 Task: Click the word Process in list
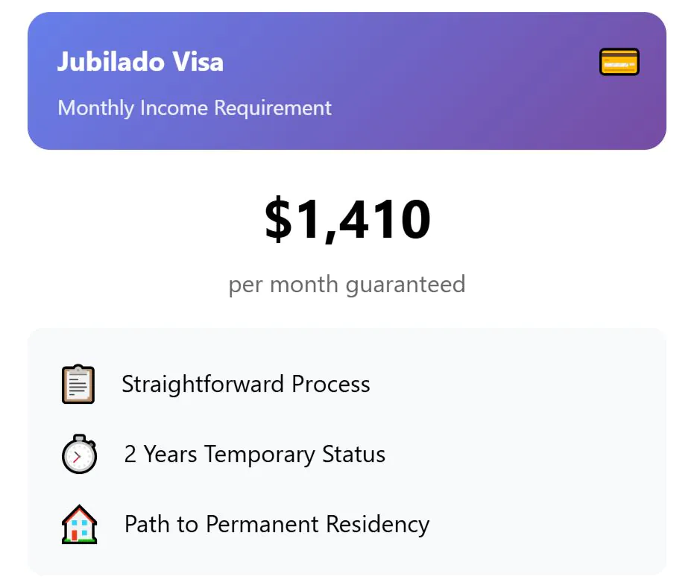331,384
